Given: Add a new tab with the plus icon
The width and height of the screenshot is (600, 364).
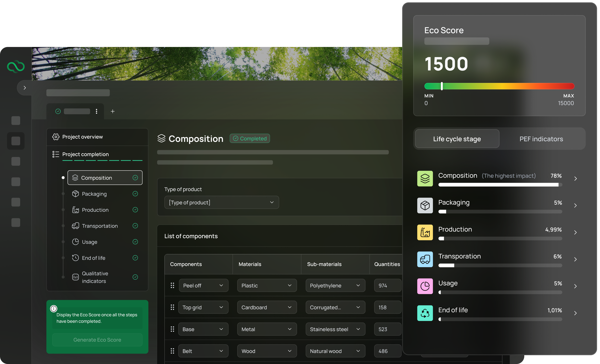Looking at the screenshot, I should (x=113, y=111).
